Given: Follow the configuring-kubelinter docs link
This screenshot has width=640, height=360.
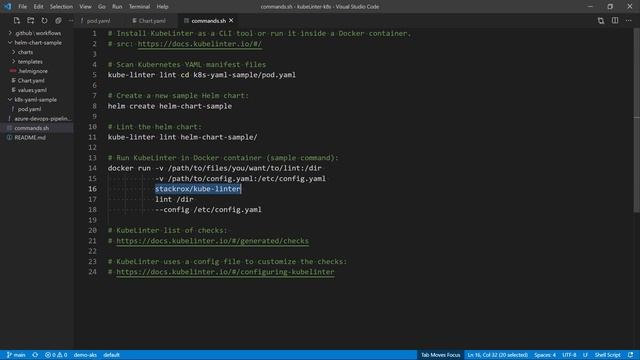Looking at the screenshot, I should [x=225, y=272].
